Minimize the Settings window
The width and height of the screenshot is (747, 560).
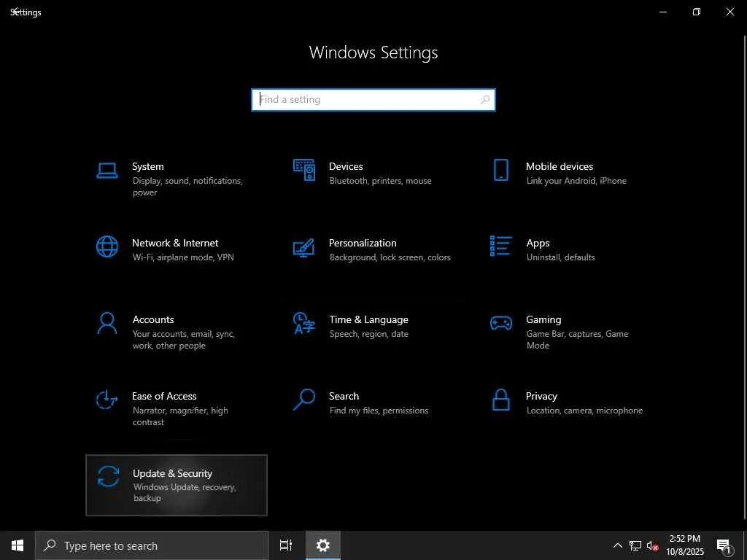[662, 12]
